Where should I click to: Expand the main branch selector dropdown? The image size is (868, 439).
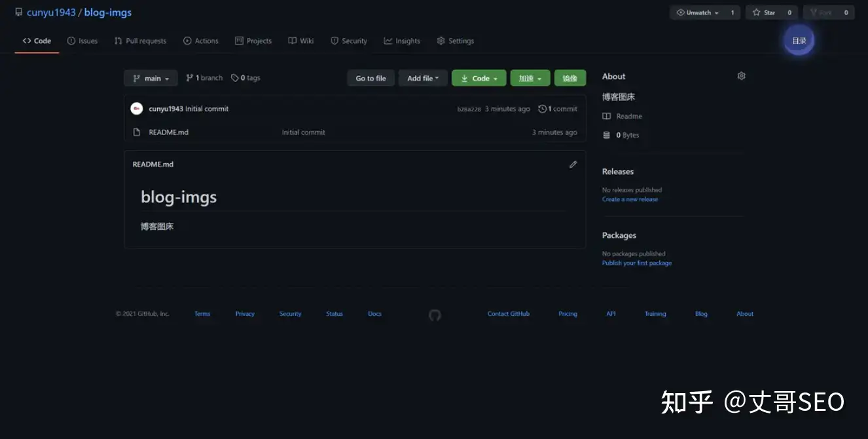151,79
